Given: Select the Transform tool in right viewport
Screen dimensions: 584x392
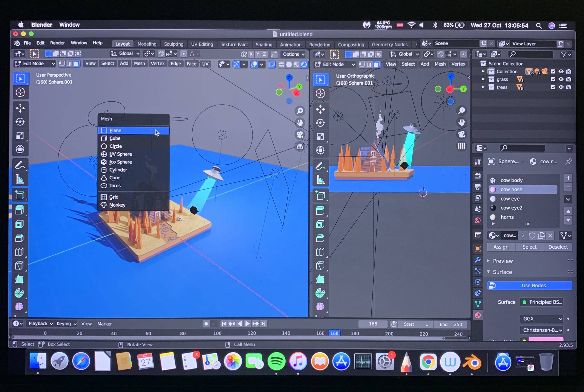Looking at the screenshot, I should click(x=320, y=150).
